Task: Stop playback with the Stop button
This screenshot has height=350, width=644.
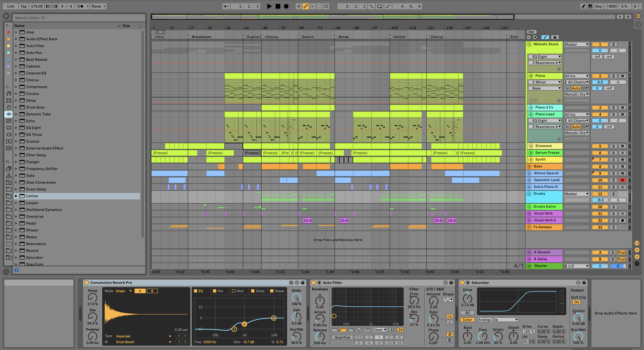Action: (x=278, y=6)
